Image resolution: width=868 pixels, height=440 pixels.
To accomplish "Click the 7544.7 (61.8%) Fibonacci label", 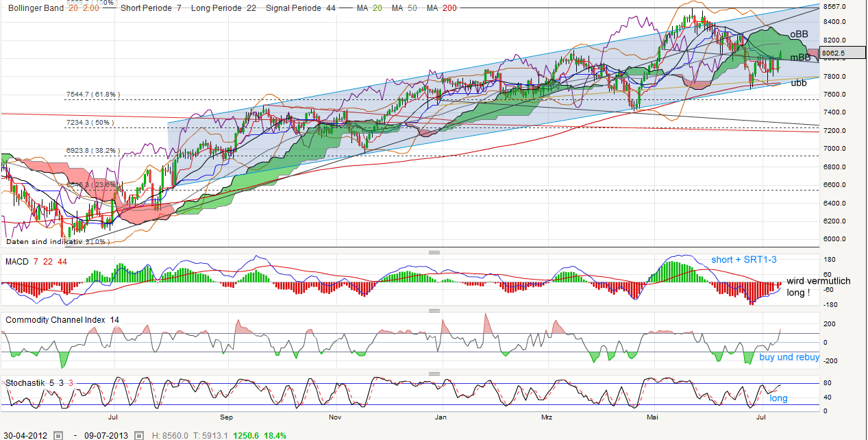I will click(93, 95).
